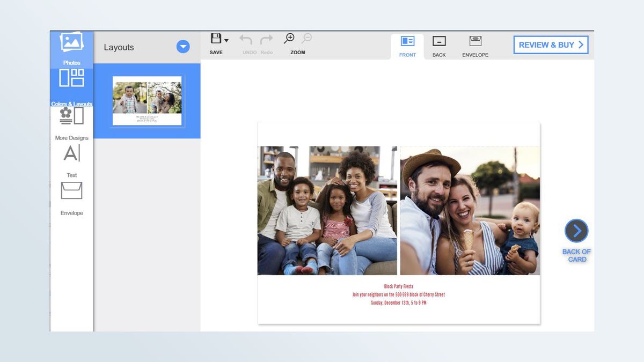
Task: Open the Photos panel icon
Action: click(x=71, y=42)
